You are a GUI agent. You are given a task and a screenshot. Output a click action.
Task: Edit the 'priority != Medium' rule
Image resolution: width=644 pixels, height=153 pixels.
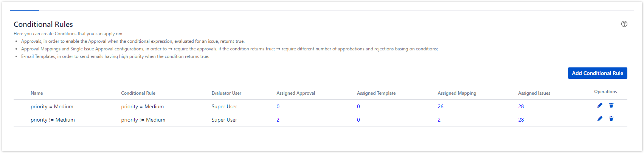[600, 119]
